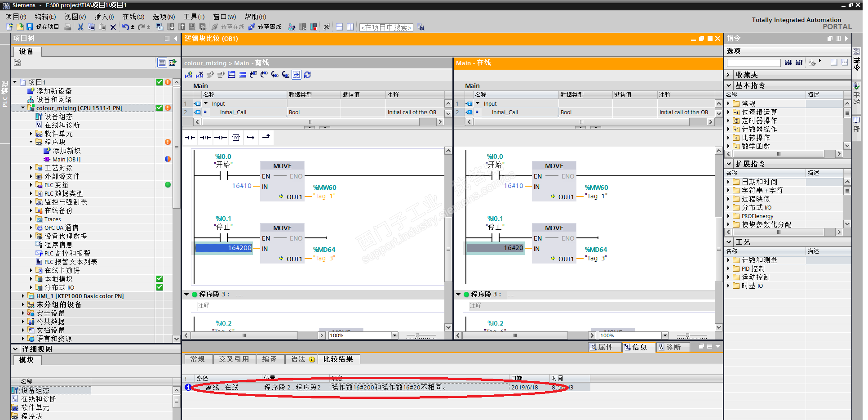Open the 在线(O) menu

click(133, 17)
